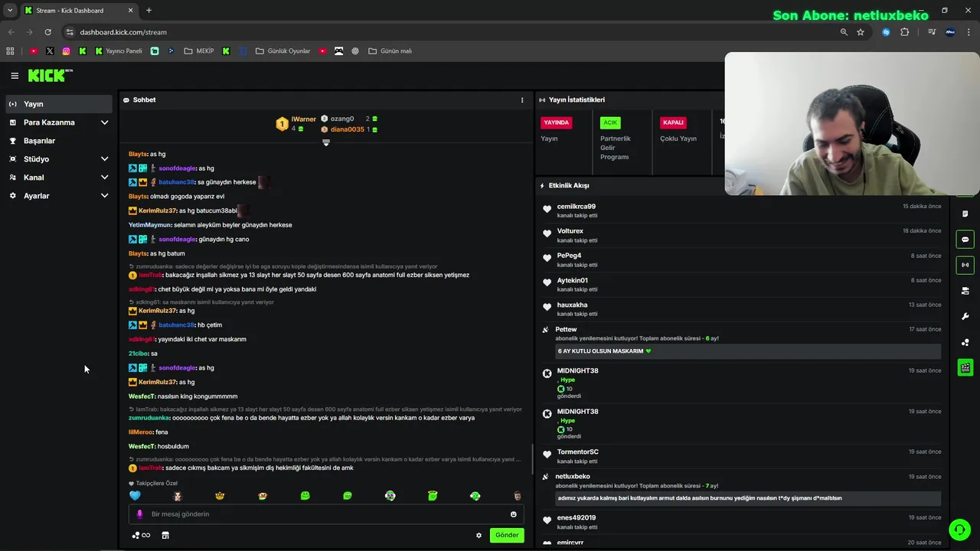Image resolution: width=980 pixels, height=551 pixels.
Task: Click the Sohbet panel header
Action: click(x=144, y=100)
